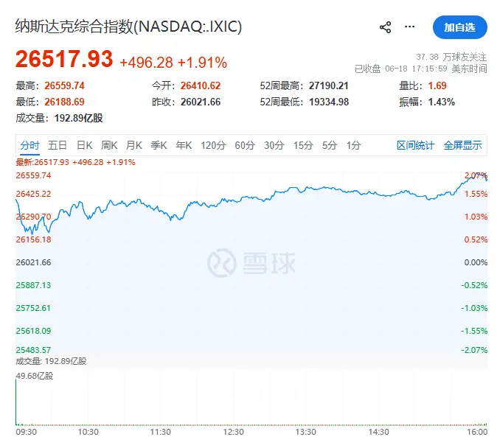Click the 万球友关注 follower count
Viewport: 497px width, 448px height.
tap(451, 57)
